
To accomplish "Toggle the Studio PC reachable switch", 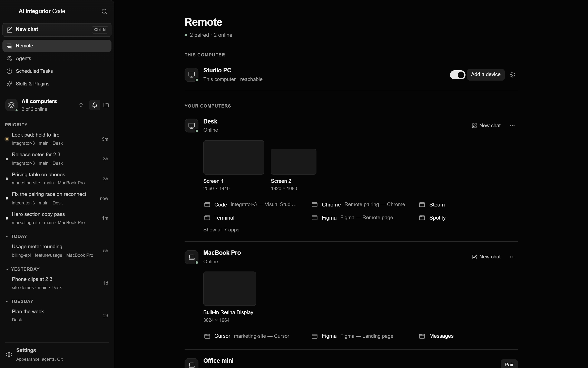I will point(458,75).
